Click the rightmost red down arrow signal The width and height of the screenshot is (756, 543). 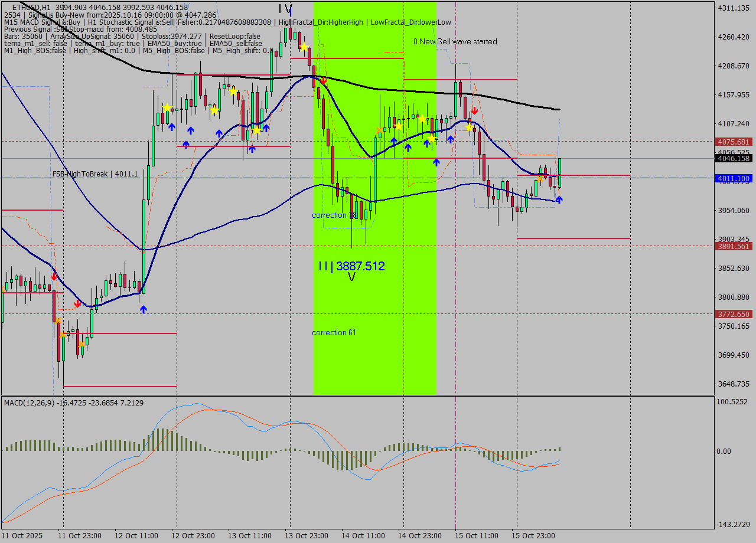tap(474, 110)
